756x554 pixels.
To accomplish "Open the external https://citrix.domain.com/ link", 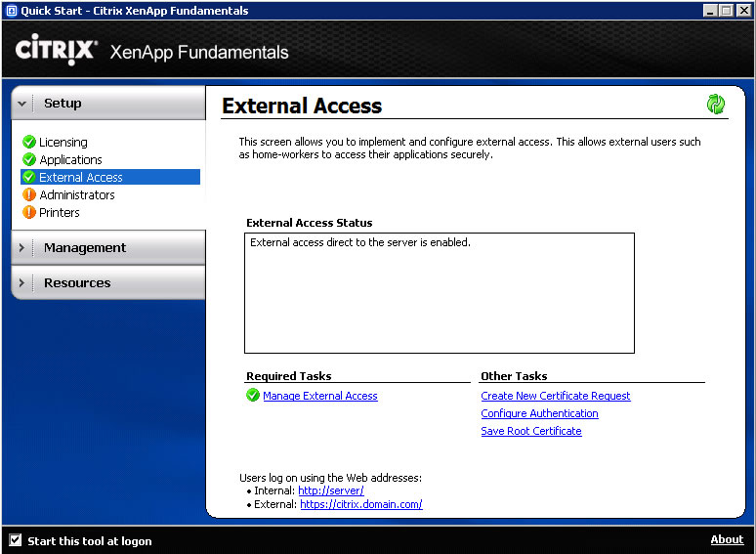I will pyautogui.click(x=361, y=504).
